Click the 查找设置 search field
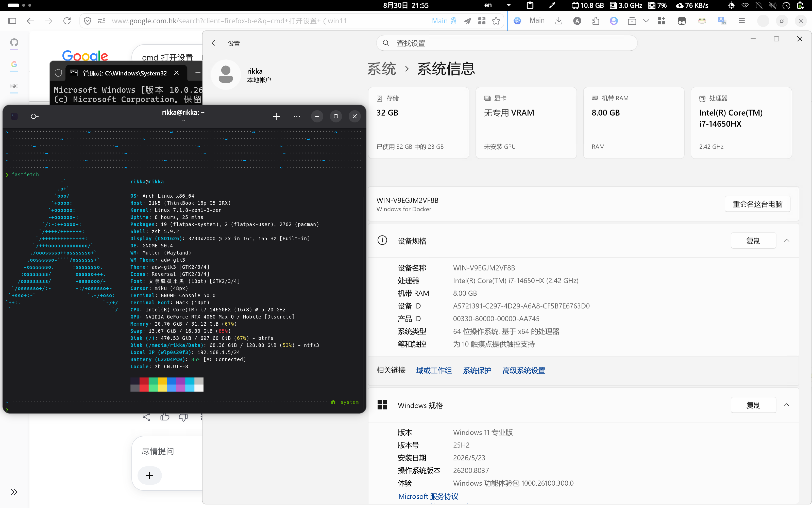Screen dimensions: 812x508 click(x=507, y=43)
